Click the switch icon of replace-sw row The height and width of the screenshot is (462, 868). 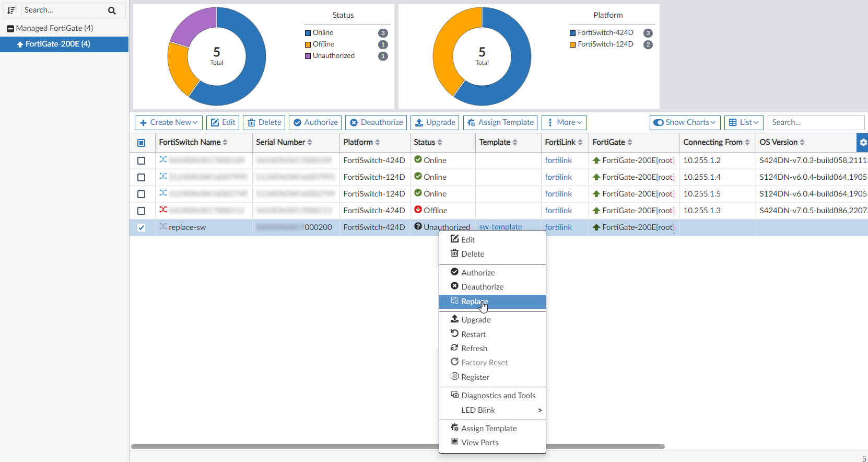[163, 226]
